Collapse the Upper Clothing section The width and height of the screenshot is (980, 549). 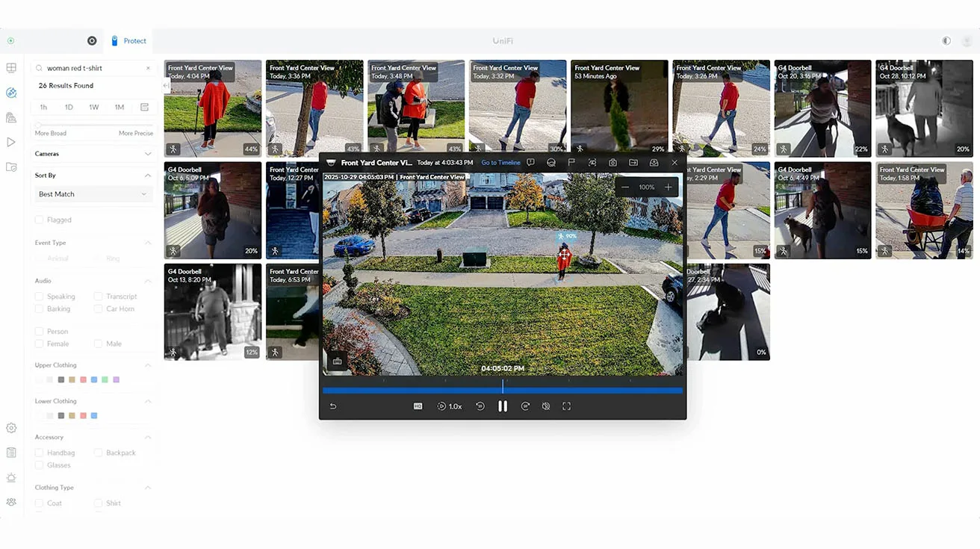coord(147,365)
